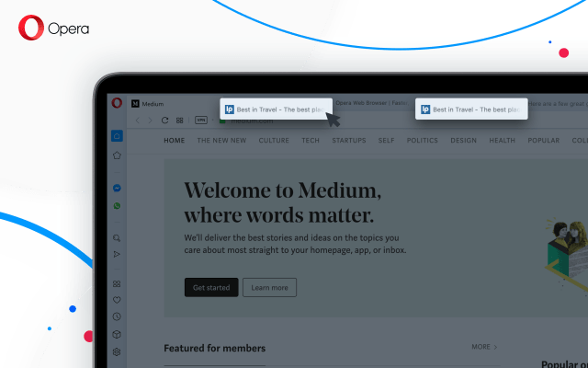Image resolution: width=588 pixels, height=368 pixels.
Task: Switch to Opera Web Browser tab
Action: (x=372, y=103)
